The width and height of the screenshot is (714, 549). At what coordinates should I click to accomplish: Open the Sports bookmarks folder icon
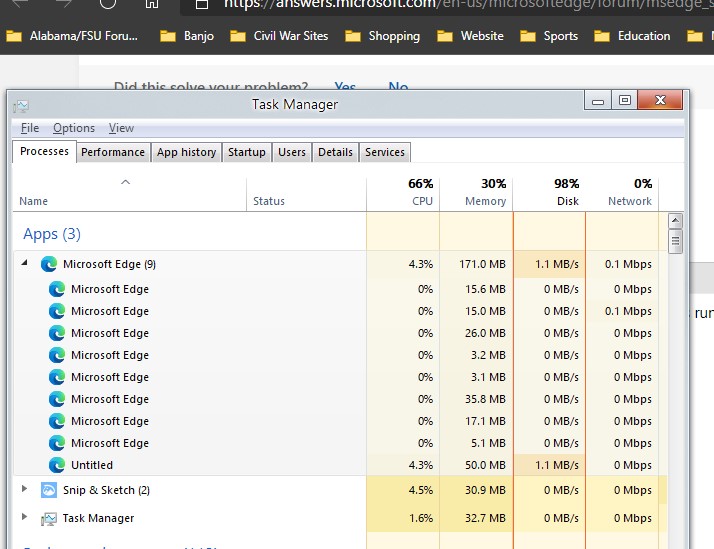click(x=528, y=36)
